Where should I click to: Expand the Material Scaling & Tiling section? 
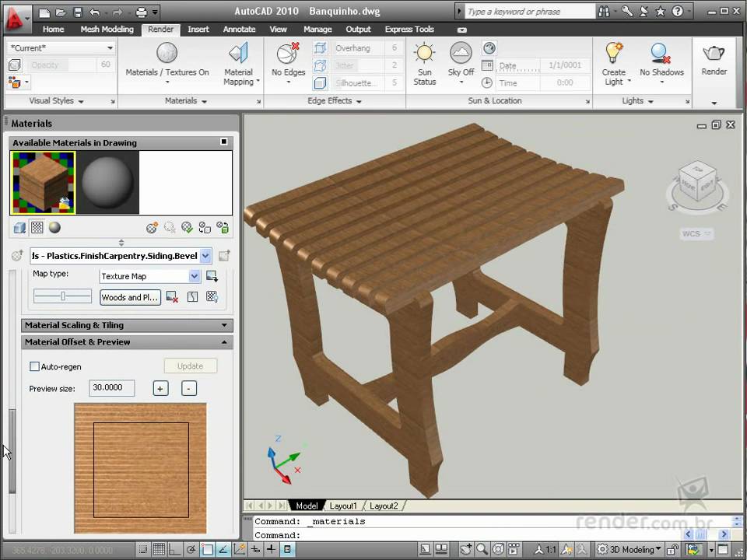(127, 325)
